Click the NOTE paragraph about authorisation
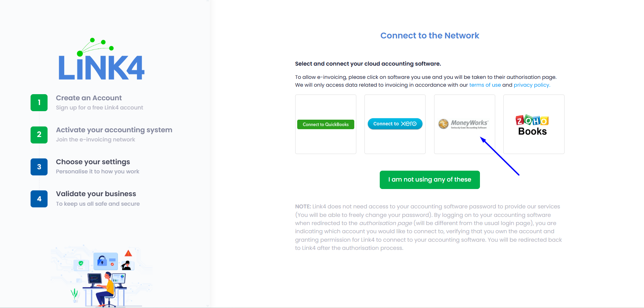The image size is (644, 308). pyautogui.click(x=429, y=227)
